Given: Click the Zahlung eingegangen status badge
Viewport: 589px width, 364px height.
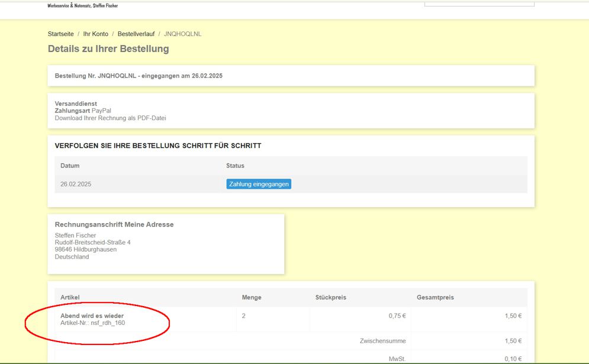Looking at the screenshot, I should 259,184.
